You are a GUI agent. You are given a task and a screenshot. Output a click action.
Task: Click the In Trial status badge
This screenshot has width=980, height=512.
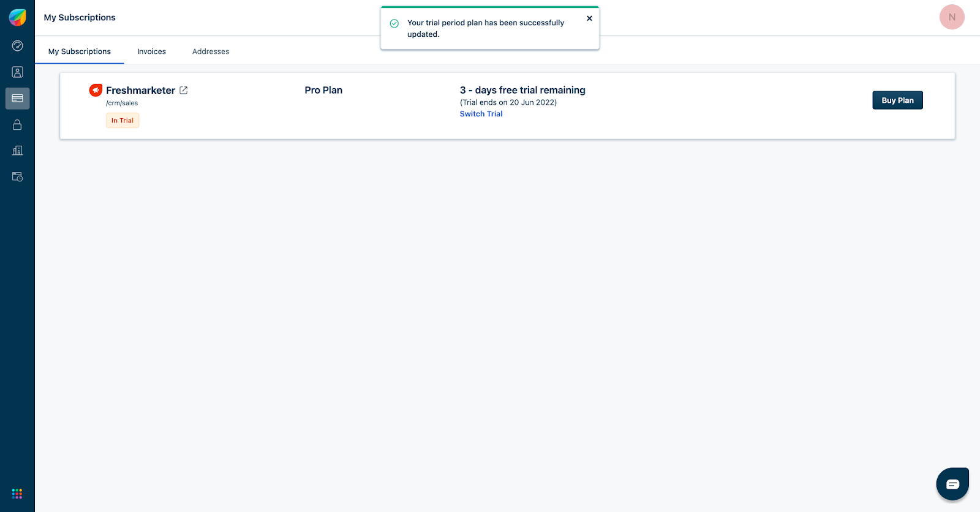123,121
